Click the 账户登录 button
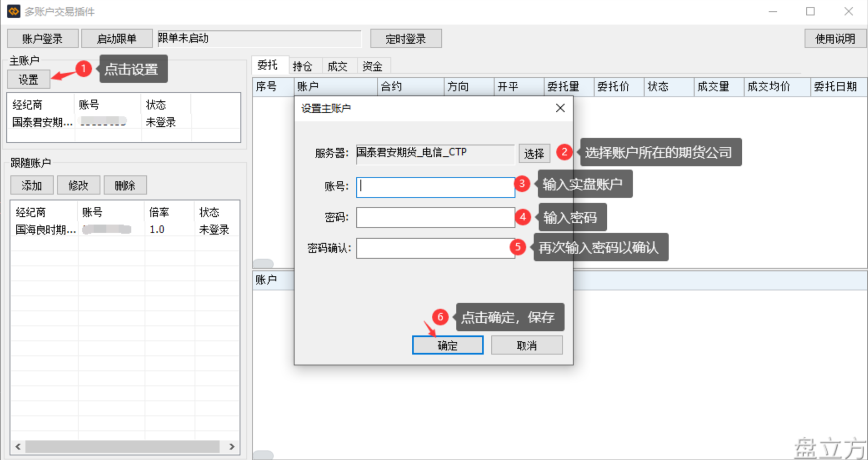868x460 pixels. click(43, 39)
